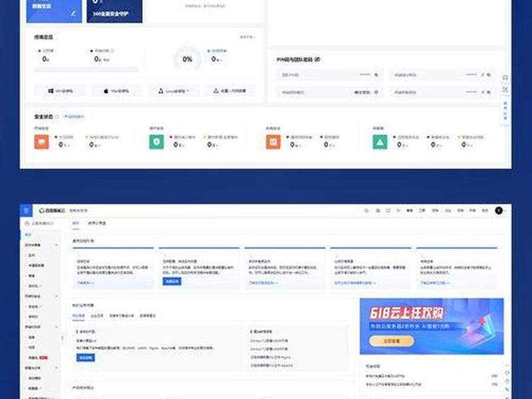Click the pencil icon in the top-right PIN field
Screen dimensions: 532x399
pyautogui.click(x=483, y=74)
